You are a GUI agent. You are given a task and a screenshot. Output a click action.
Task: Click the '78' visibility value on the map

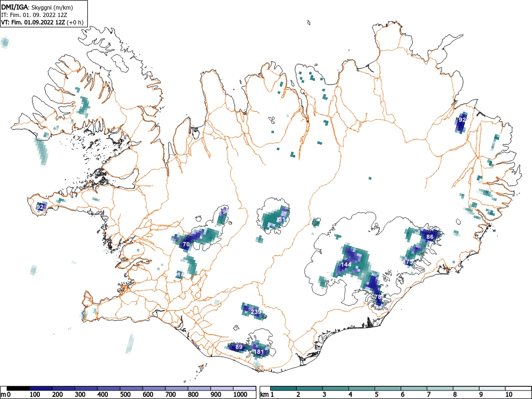pos(378,297)
